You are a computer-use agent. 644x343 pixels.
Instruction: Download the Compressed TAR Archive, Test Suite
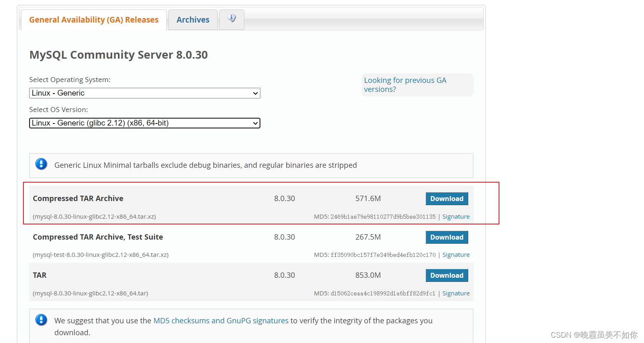(447, 237)
